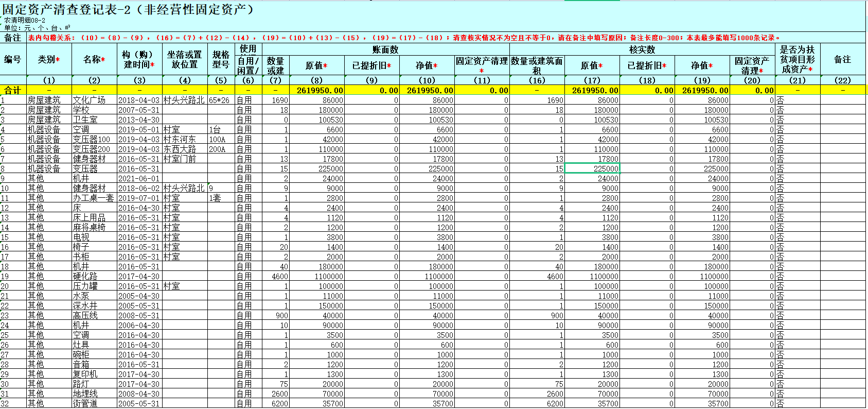Click the 地埋线 name cell
This screenshot has height=409, width=868.
[94, 394]
